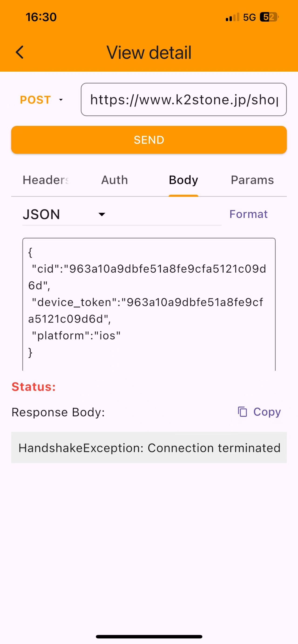The height and width of the screenshot is (644, 298).
Task: Click the copy icon beside Response Body
Action: (x=242, y=412)
